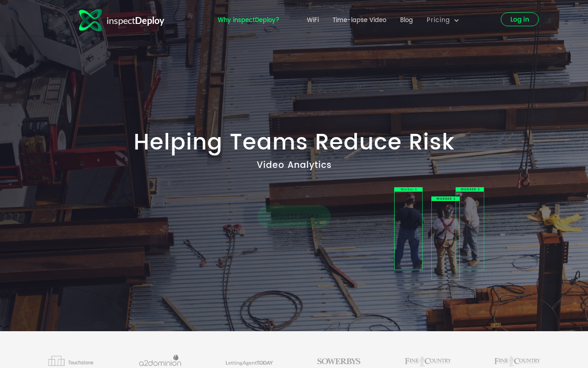Image resolution: width=588 pixels, height=368 pixels.
Task: Click the Video Analytics subtitle text
Action: coord(294,165)
